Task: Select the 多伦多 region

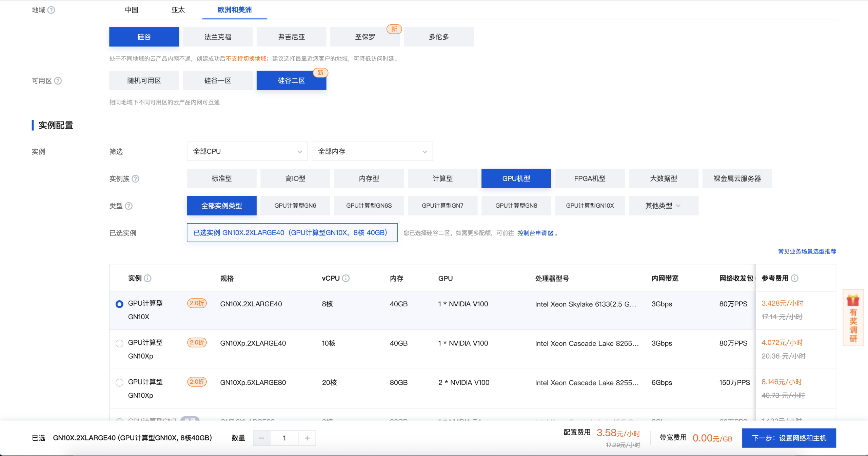Action: click(439, 37)
